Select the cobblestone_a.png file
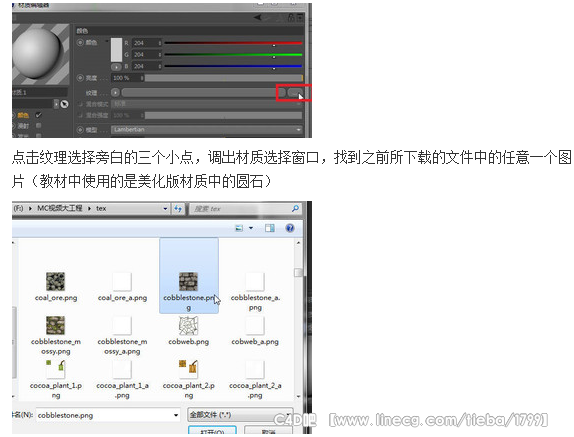The height and width of the screenshot is (437, 574). pos(255,292)
